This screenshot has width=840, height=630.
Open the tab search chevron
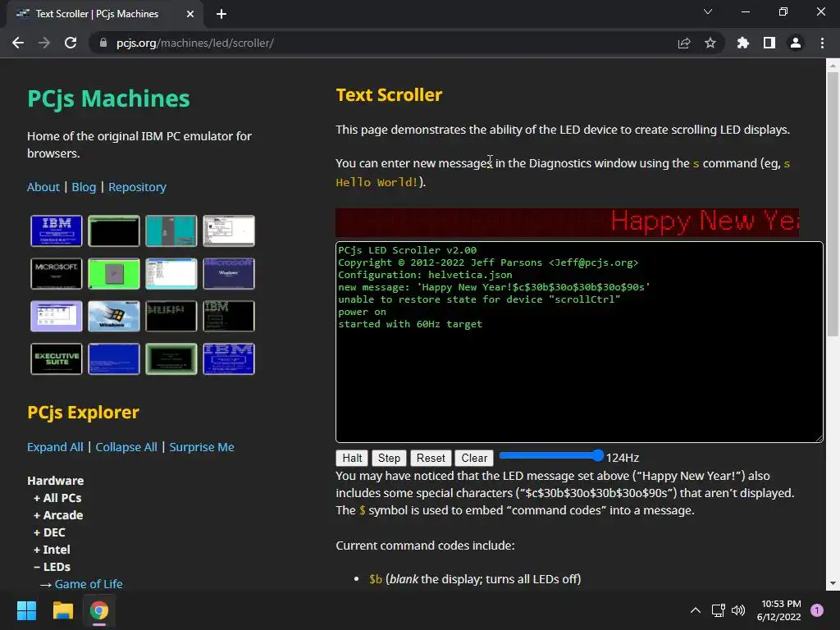tap(708, 11)
